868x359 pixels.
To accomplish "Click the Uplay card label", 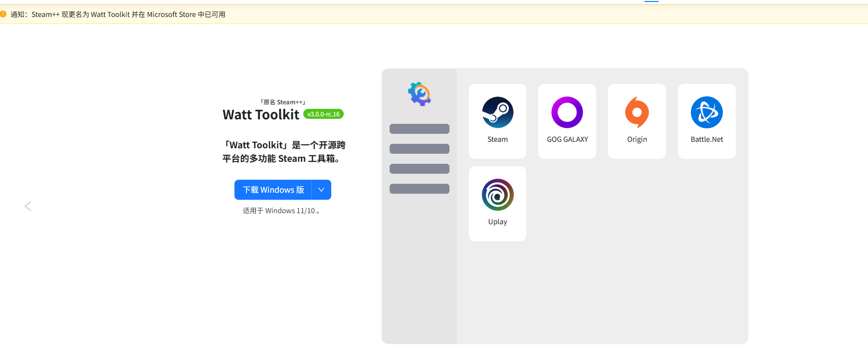I will click(497, 222).
